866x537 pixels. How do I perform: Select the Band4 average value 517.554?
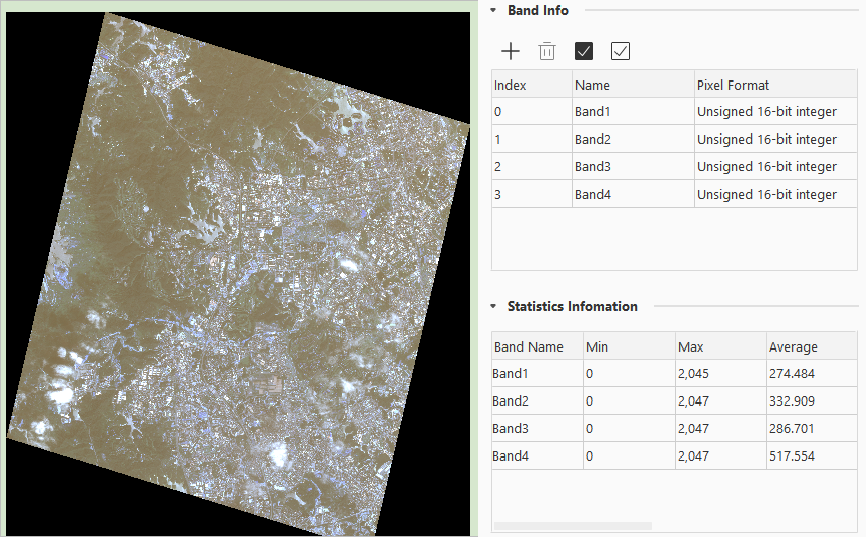(811, 456)
